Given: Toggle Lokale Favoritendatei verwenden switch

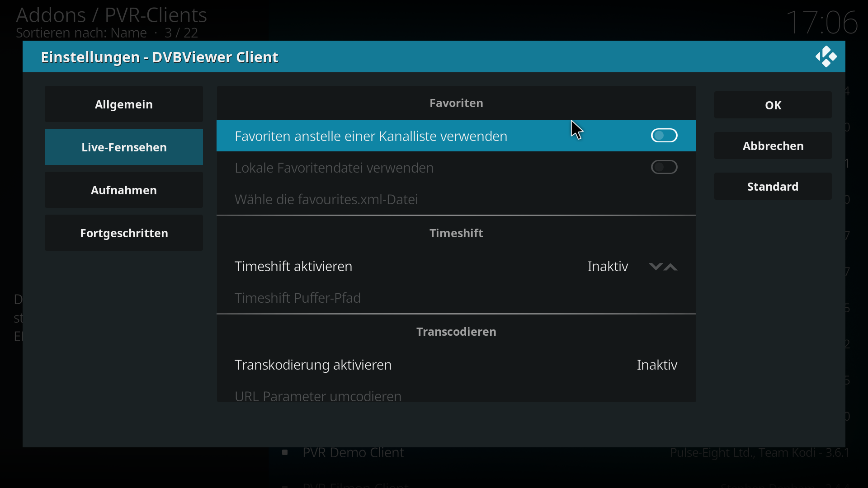Looking at the screenshot, I should [664, 167].
